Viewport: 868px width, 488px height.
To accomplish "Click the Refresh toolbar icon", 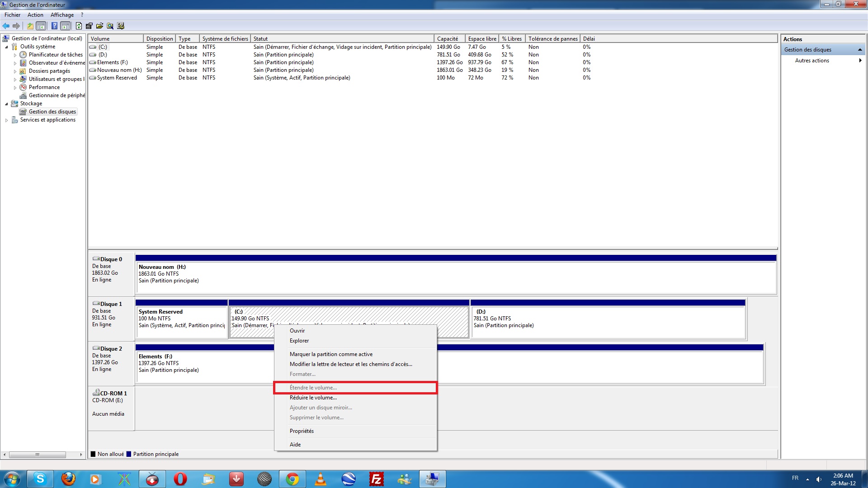I will (x=79, y=26).
